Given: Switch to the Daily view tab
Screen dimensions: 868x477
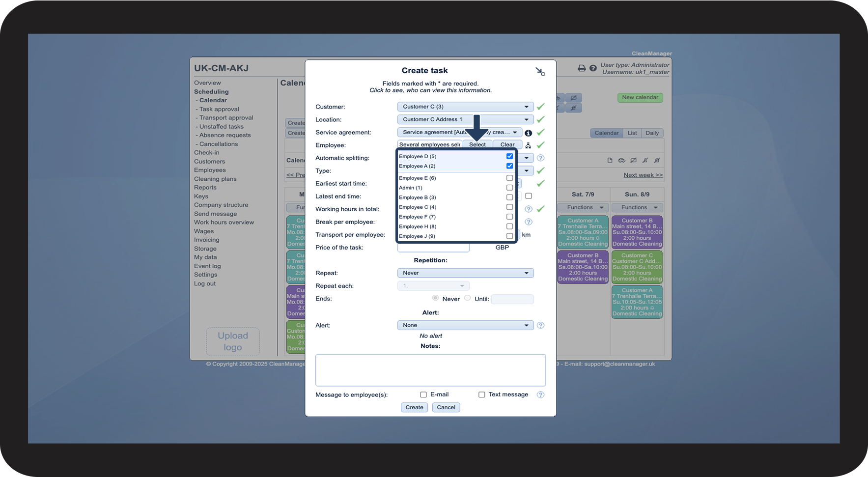Looking at the screenshot, I should [652, 133].
